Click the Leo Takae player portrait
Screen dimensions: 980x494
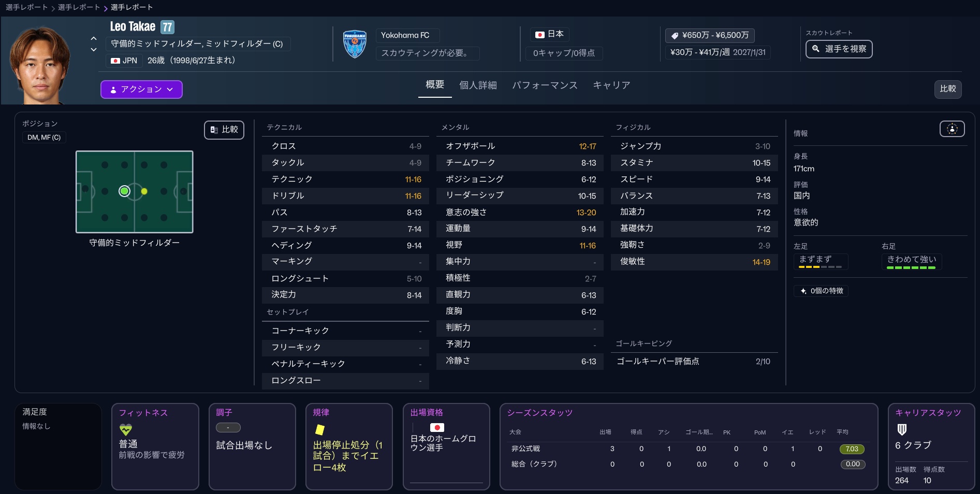tap(40, 65)
